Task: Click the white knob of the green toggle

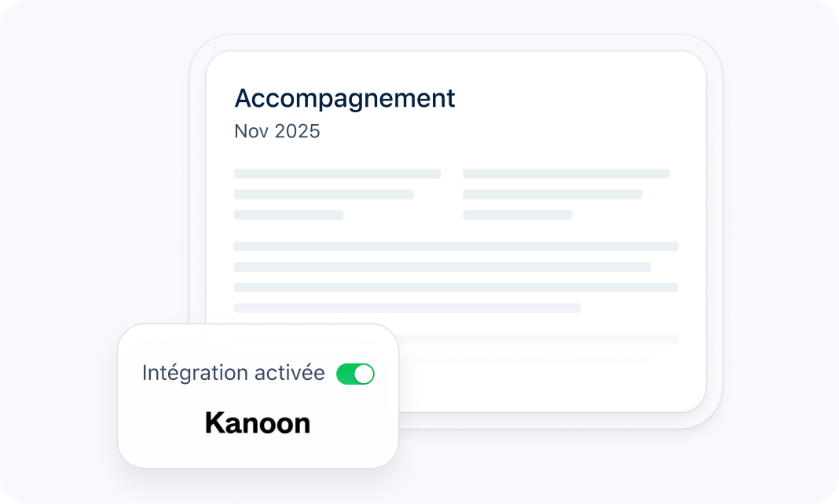Action: pyautogui.click(x=364, y=374)
